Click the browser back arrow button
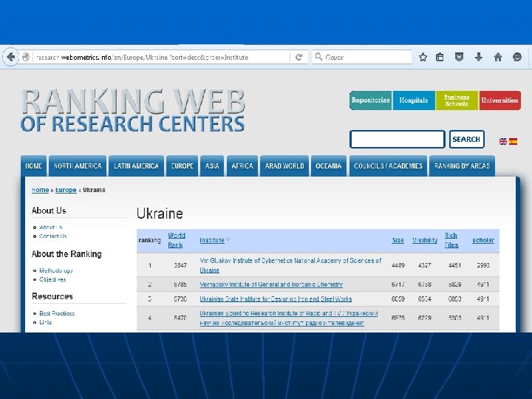 (10, 57)
